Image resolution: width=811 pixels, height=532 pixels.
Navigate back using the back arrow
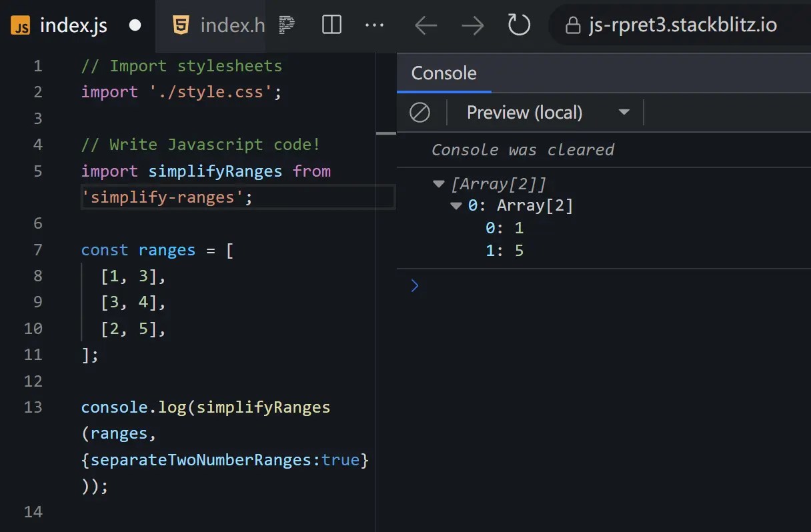click(426, 25)
